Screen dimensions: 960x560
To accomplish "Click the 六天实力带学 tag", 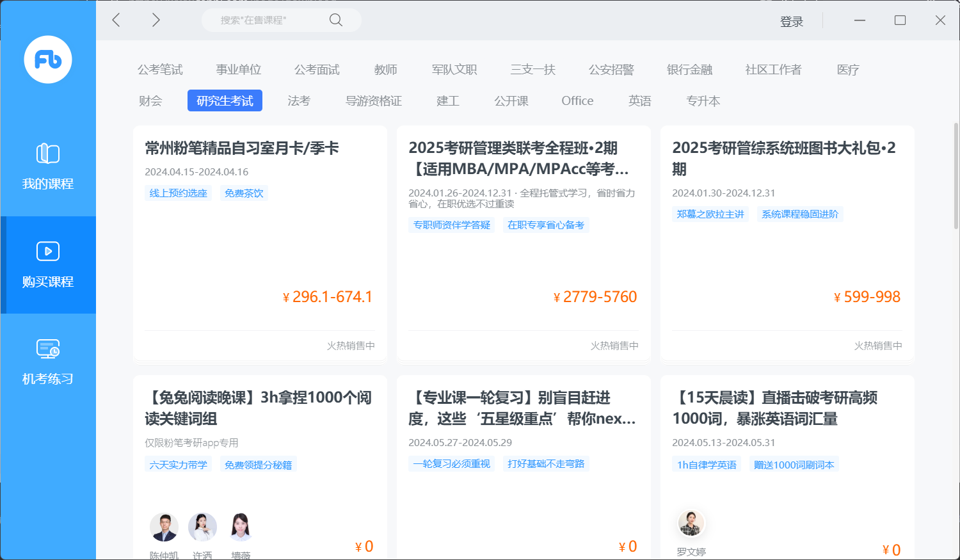I will coord(179,465).
